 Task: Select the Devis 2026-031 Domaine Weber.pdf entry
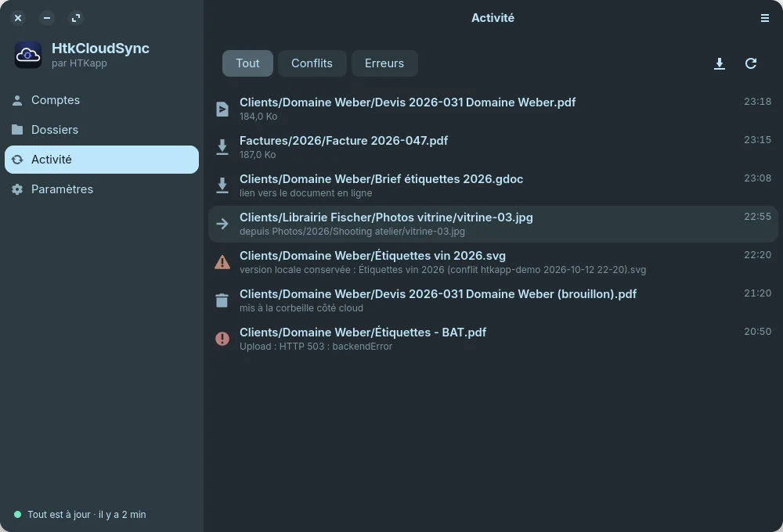493,109
